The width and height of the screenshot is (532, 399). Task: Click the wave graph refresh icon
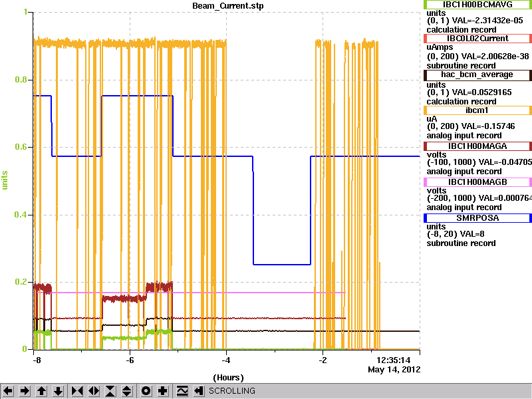182,391
